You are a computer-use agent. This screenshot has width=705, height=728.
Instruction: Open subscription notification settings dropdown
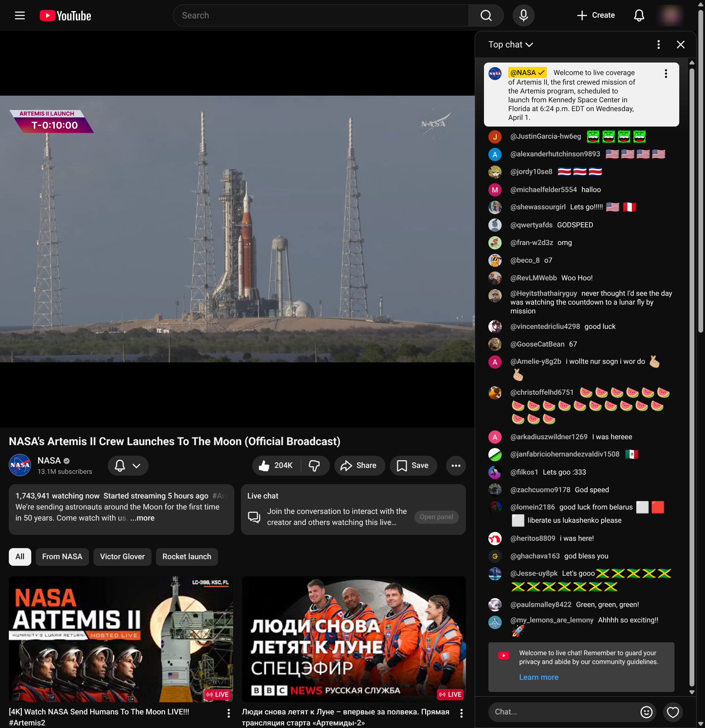(x=128, y=466)
